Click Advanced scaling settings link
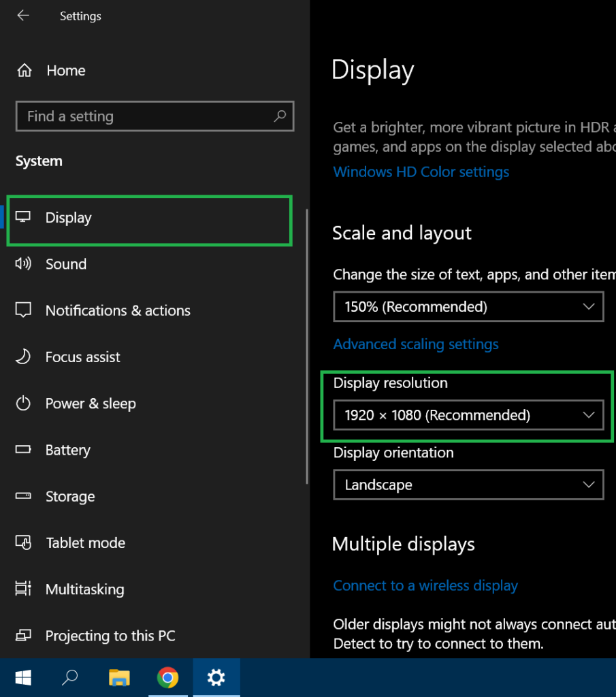616x697 pixels. click(x=415, y=344)
